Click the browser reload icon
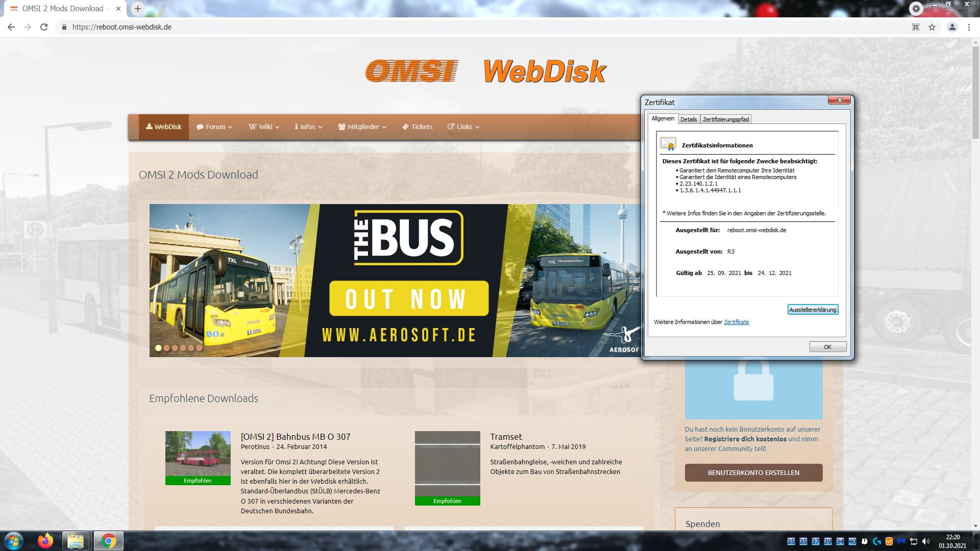Image resolution: width=980 pixels, height=551 pixels. click(x=44, y=27)
